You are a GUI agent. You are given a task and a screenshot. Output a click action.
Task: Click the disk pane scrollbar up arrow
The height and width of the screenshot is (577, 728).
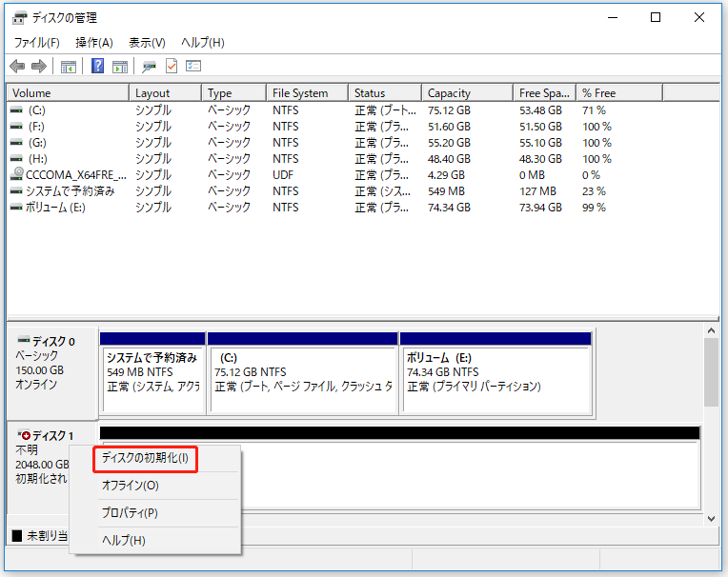tap(711, 330)
